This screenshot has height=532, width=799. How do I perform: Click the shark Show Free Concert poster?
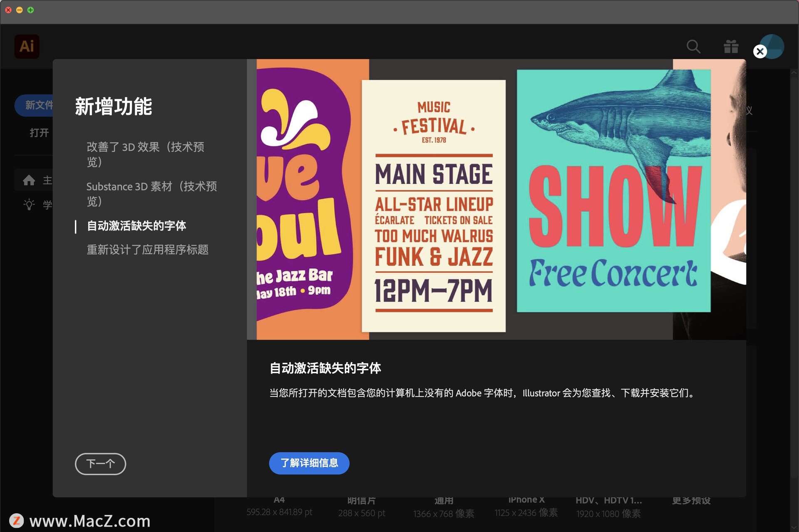tap(613, 191)
